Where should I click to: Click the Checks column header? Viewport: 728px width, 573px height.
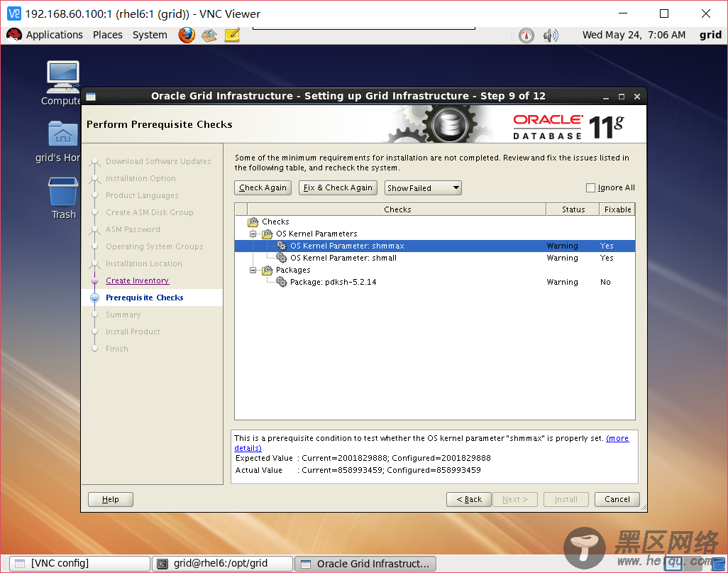[397, 209]
